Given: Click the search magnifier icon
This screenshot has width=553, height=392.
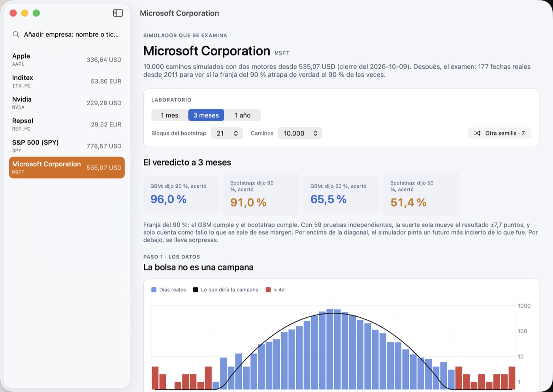Looking at the screenshot, I should 16,34.
